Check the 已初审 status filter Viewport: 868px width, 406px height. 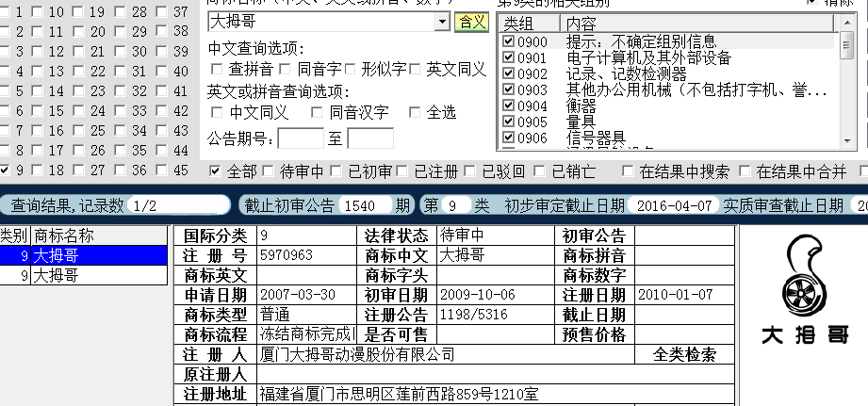(336, 171)
